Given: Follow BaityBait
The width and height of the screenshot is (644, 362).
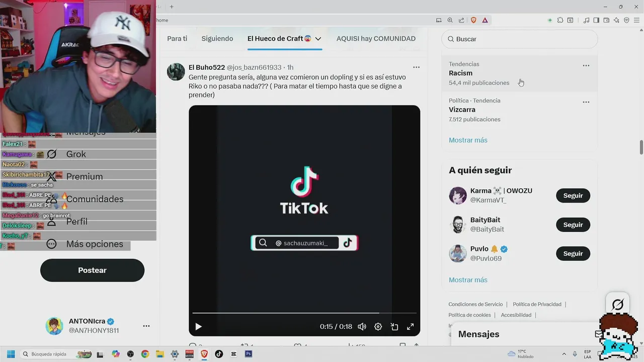Looking at the screenshot, I should [573, 225].
